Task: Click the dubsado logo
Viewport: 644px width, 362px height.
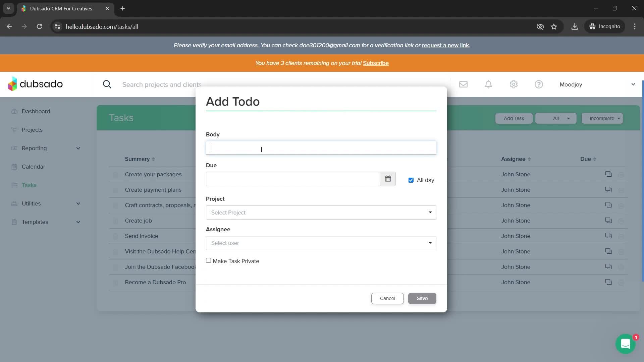Action: 35,84
